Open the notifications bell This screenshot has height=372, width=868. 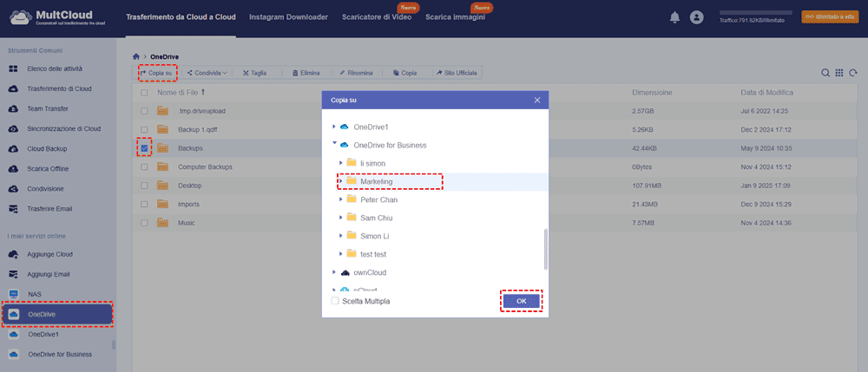pyautogui.click(x=674, y=17)
